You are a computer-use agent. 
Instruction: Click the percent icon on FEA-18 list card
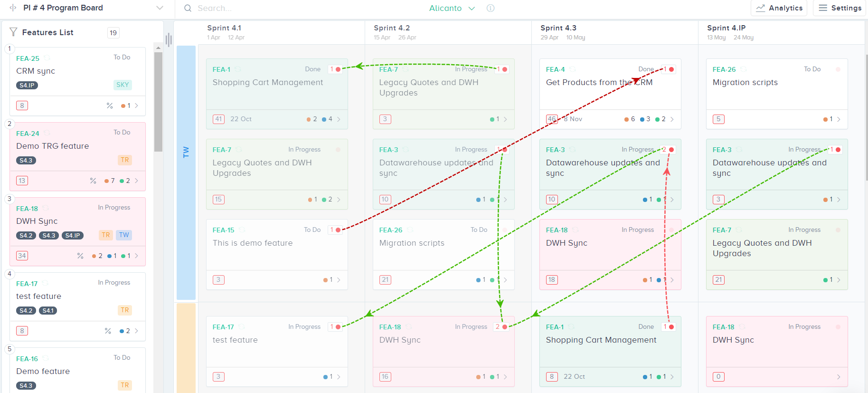[80, 256]
